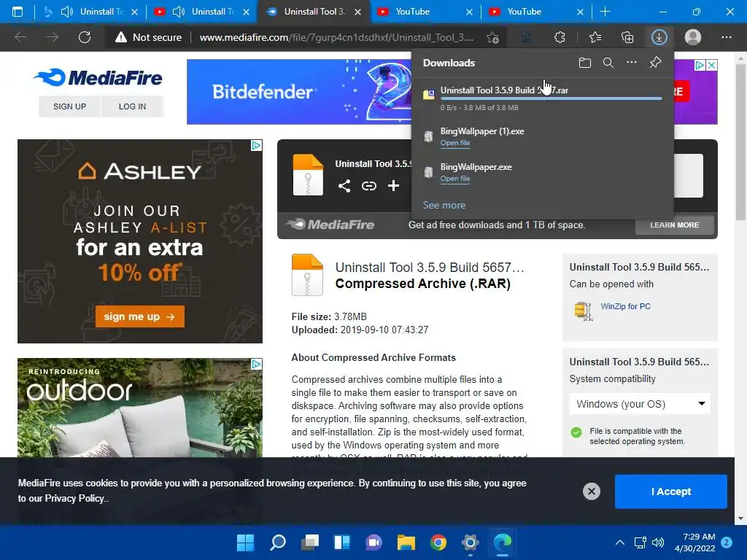Open Edge Settings and more menu
The image size is (747, 560).
[726, 37]
